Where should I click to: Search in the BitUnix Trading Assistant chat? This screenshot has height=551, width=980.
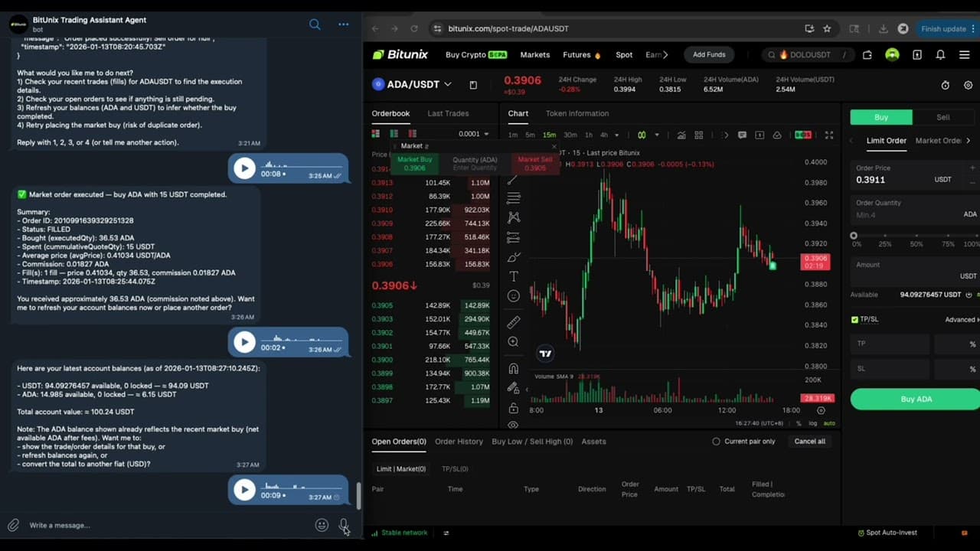coord(315,24)
